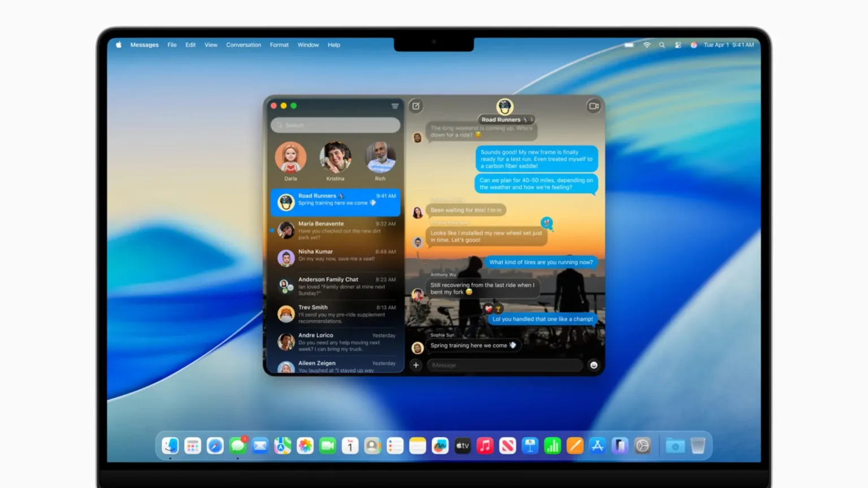Click inside the iMessage text input field
868x488 pixels.
tap(503, 365)
